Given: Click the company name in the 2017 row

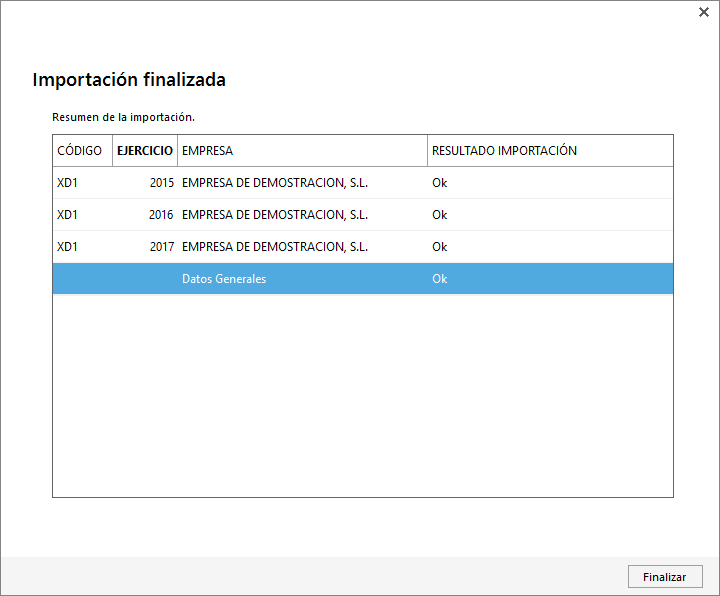Looking at the screenshot, I should tap(275, 247).
